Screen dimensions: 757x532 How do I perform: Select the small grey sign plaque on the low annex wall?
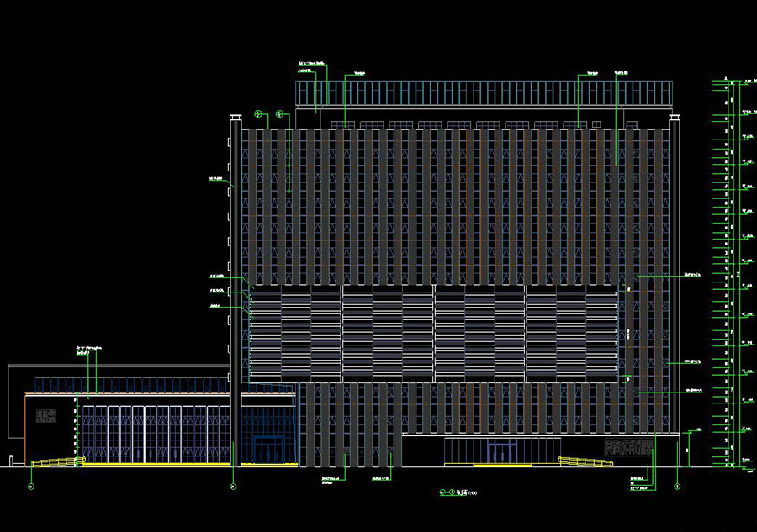tap(46, 416)
